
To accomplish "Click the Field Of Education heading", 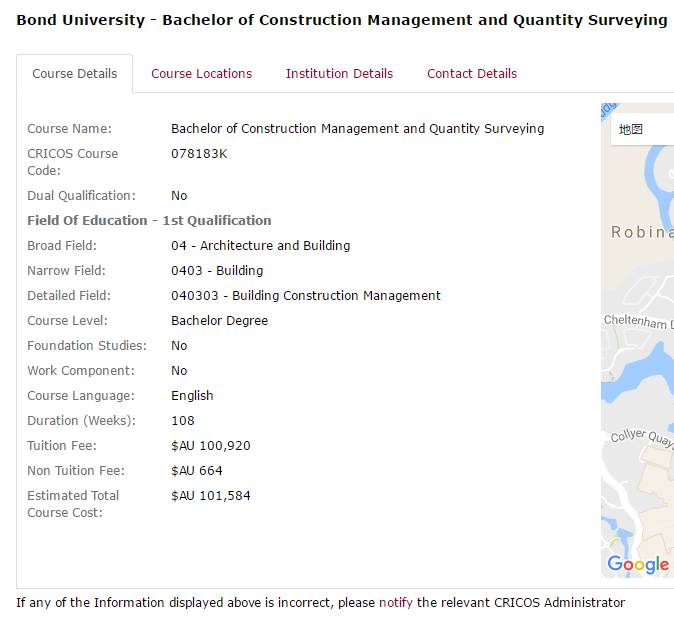I will [x=149, y=221].
